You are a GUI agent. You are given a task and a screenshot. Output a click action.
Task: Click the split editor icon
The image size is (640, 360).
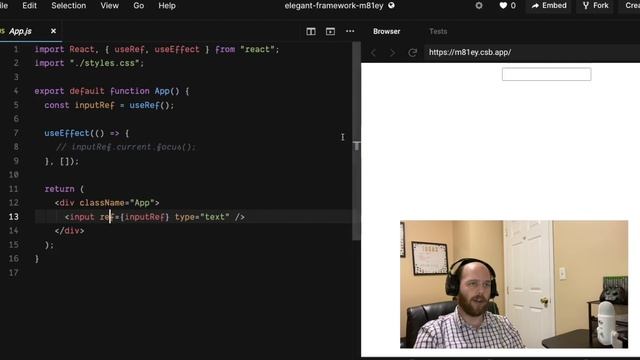click(x=311, y=31)
